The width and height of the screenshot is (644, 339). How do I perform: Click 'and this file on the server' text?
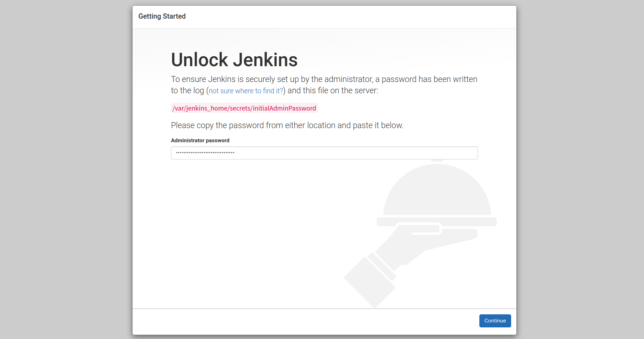[333, 90]
